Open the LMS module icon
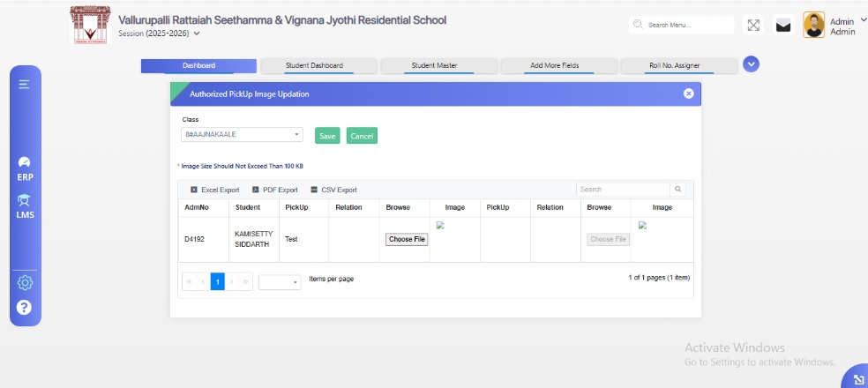Viewport: 868px width, 388px height. (25, 206)
